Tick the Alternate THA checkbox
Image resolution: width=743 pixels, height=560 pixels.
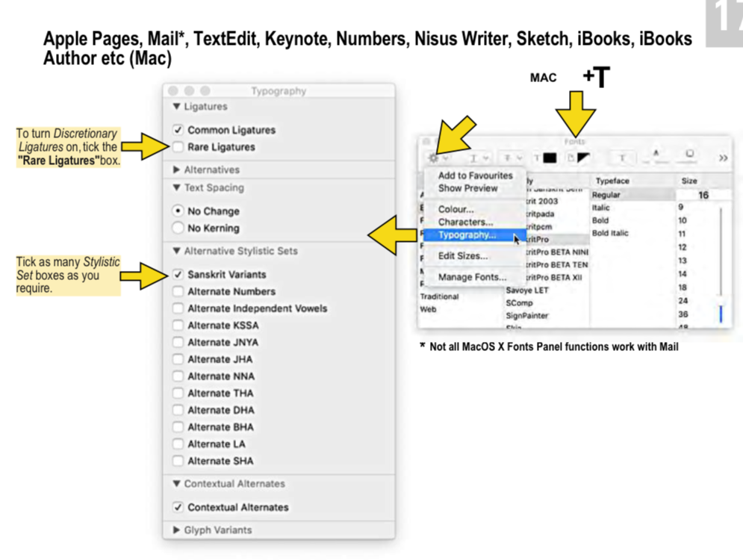click(x=178, y=393)
